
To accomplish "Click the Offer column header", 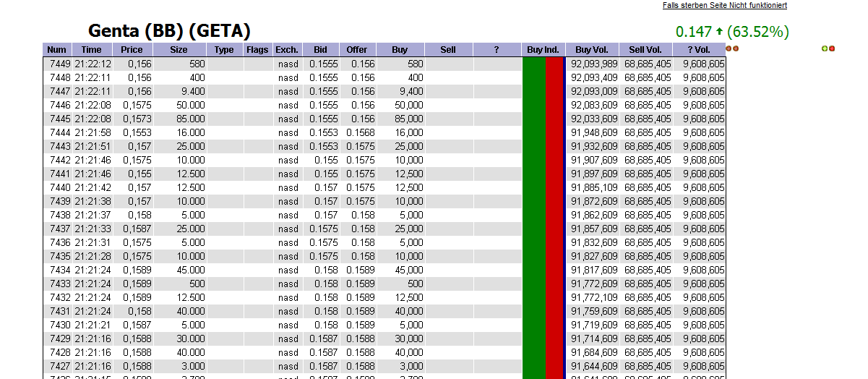I will (357, 50).
